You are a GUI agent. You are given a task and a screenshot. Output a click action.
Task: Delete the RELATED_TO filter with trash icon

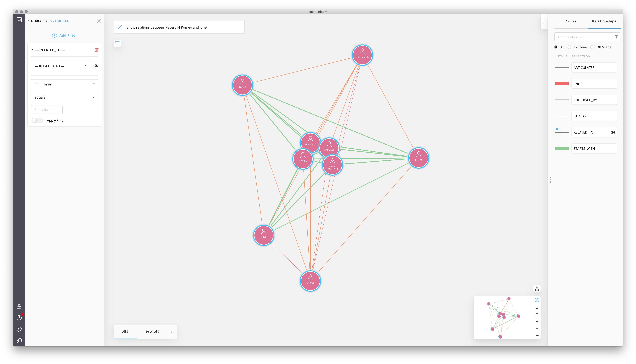97,50
